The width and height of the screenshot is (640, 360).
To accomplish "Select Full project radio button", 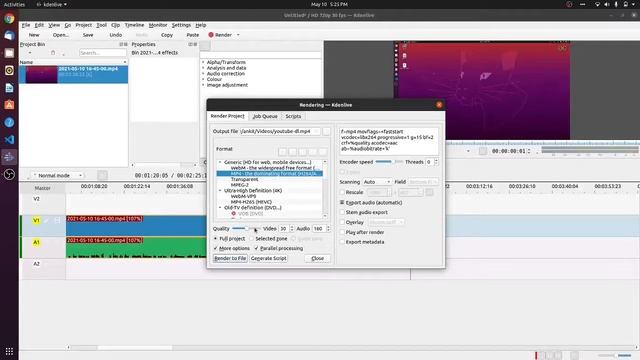I will (x=216, y=238).
